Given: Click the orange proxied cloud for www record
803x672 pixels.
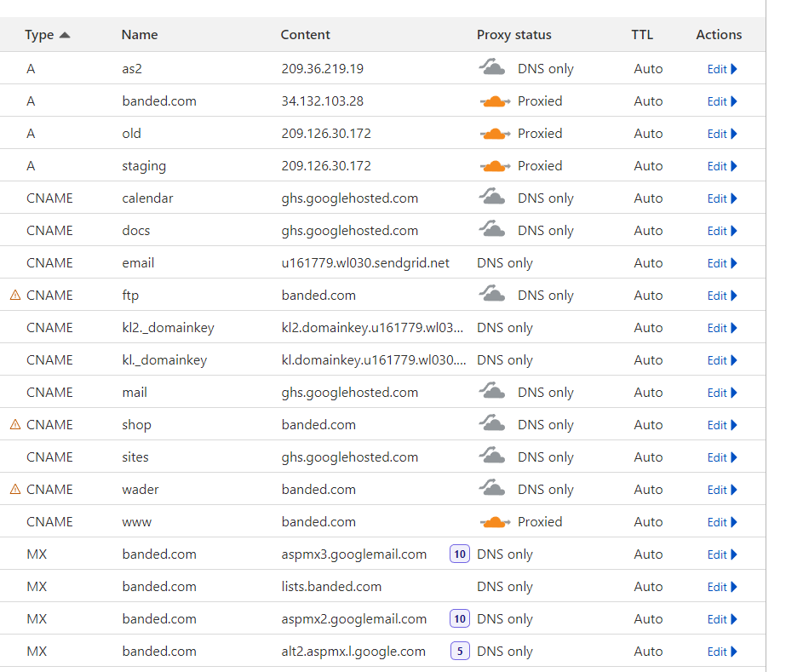Looking at the screenshot, I should (x=495, y=522).
